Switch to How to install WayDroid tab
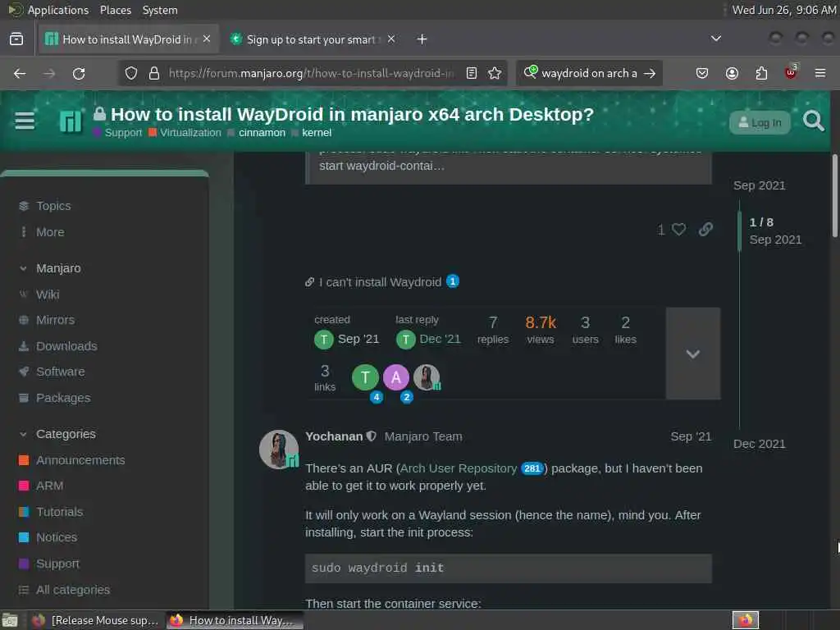The width and height of the screenshot is (840, 630). point(129,39)
